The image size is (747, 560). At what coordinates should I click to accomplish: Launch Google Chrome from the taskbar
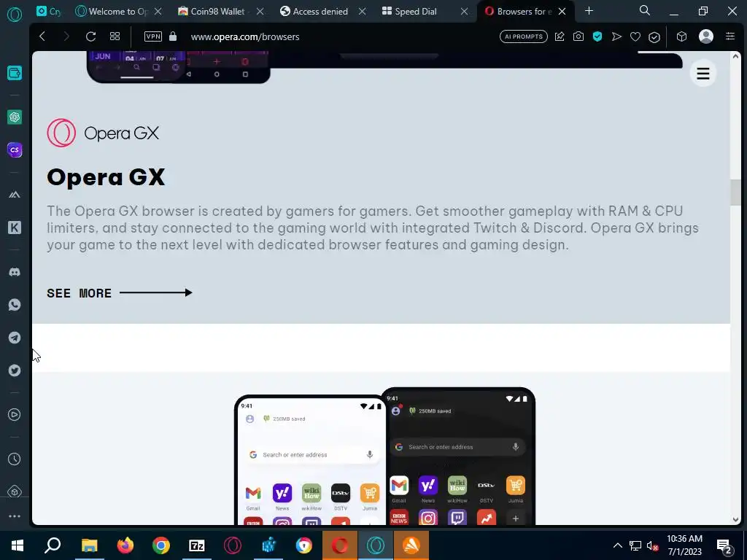click(x=161, y=545)
